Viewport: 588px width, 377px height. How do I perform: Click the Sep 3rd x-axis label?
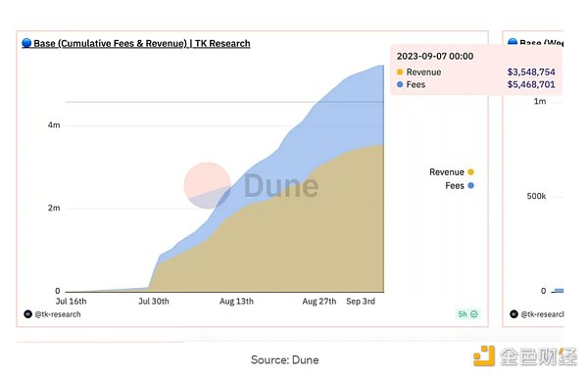(x=361, y=302)
